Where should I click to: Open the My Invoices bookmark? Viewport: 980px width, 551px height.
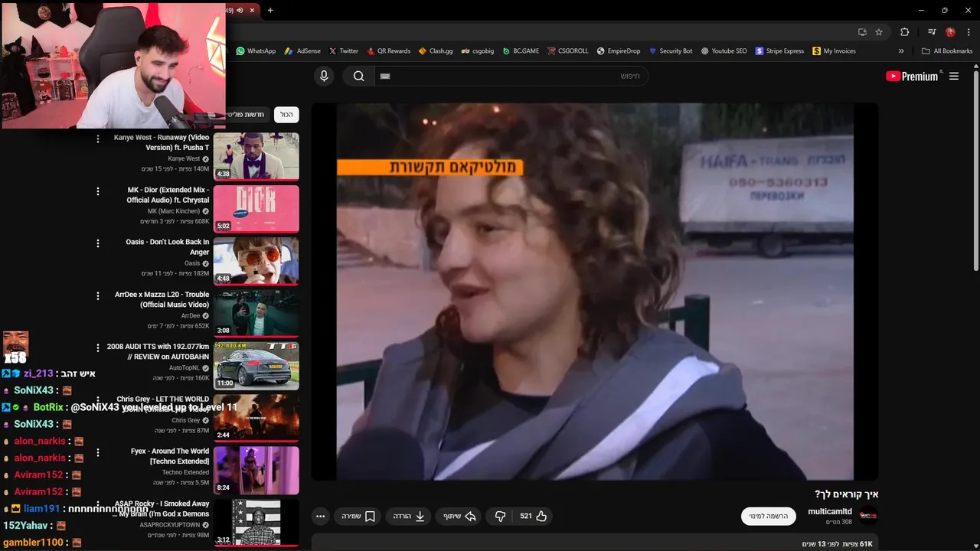pyautogui.click(x=834, y=51)
